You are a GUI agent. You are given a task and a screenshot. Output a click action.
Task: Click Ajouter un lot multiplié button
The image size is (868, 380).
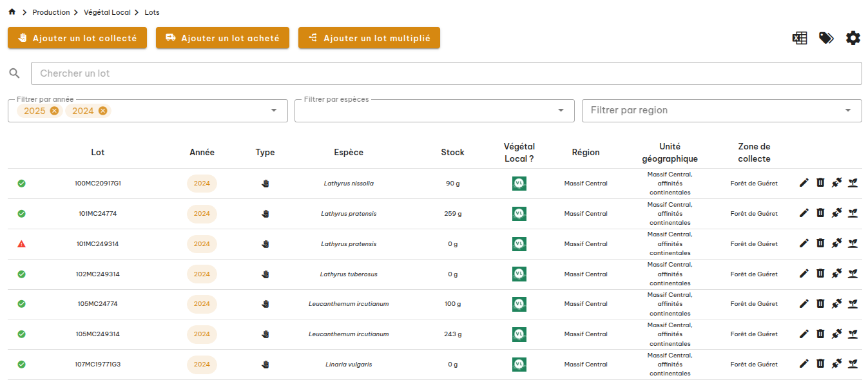coord(369,38)
